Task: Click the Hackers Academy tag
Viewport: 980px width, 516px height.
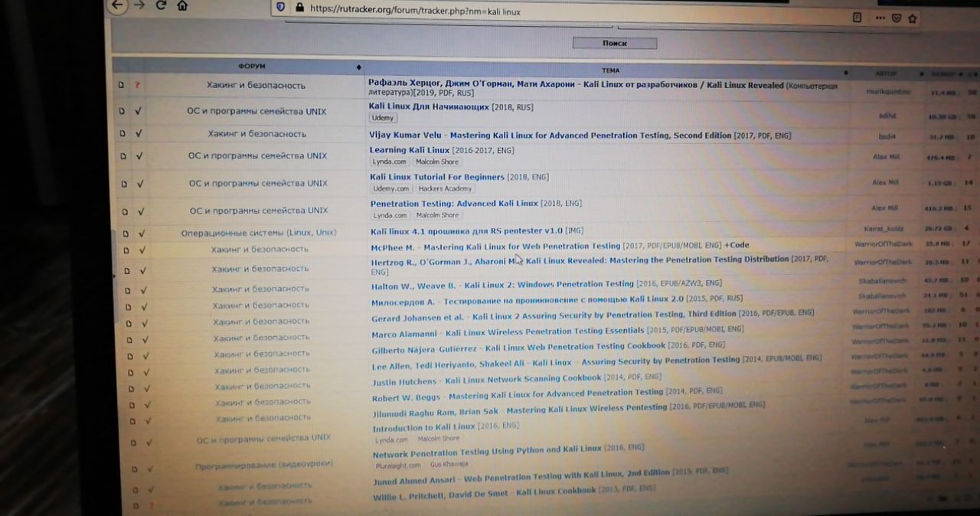Action: pos(446,188)
